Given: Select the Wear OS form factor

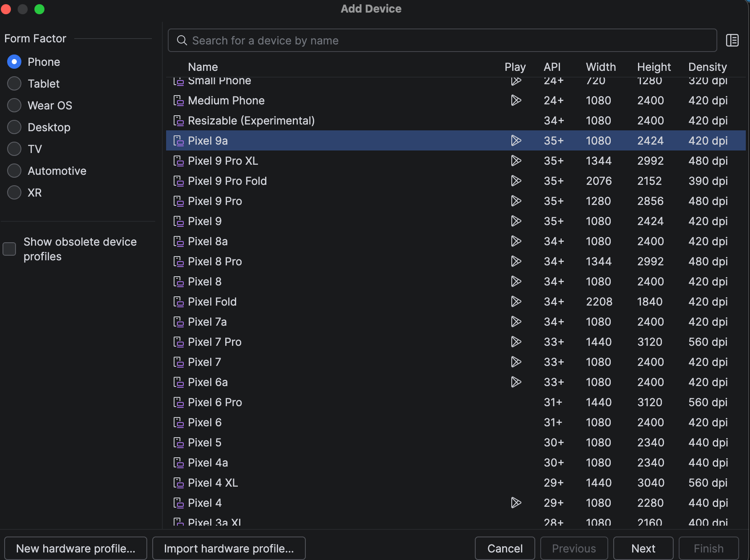Looking at the screenshot, I should tap(14, 106).
